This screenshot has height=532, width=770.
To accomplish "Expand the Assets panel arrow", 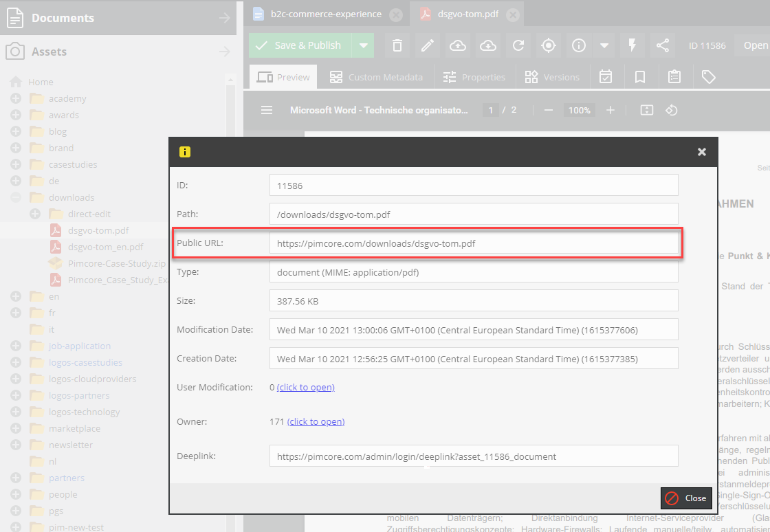I will pos(224,52).
